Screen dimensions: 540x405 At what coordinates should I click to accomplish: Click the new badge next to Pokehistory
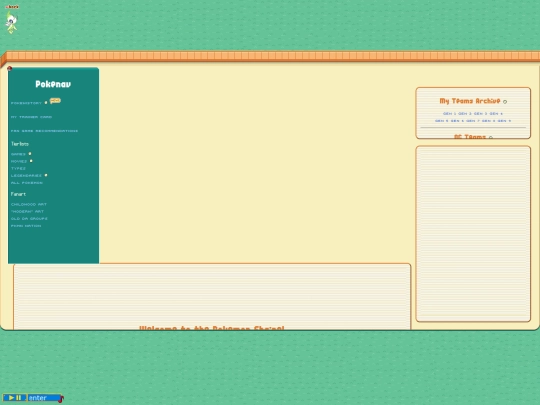click(x=55, y=101)
